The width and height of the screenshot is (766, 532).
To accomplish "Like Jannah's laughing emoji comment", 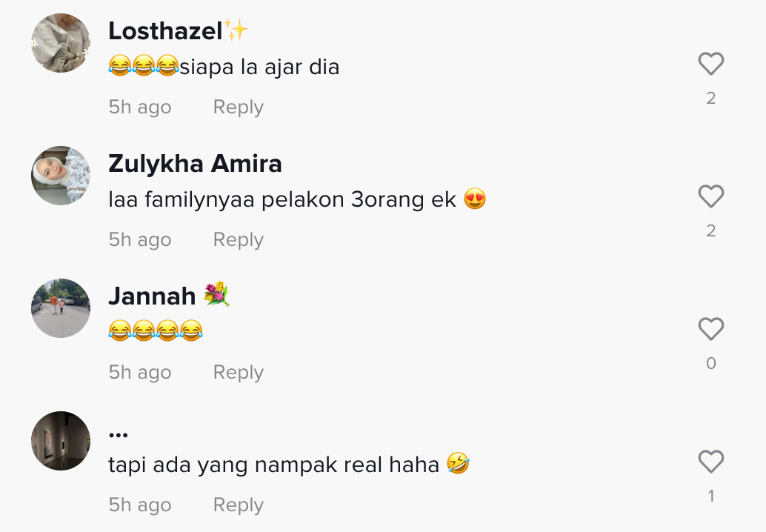I will point(710,329).
